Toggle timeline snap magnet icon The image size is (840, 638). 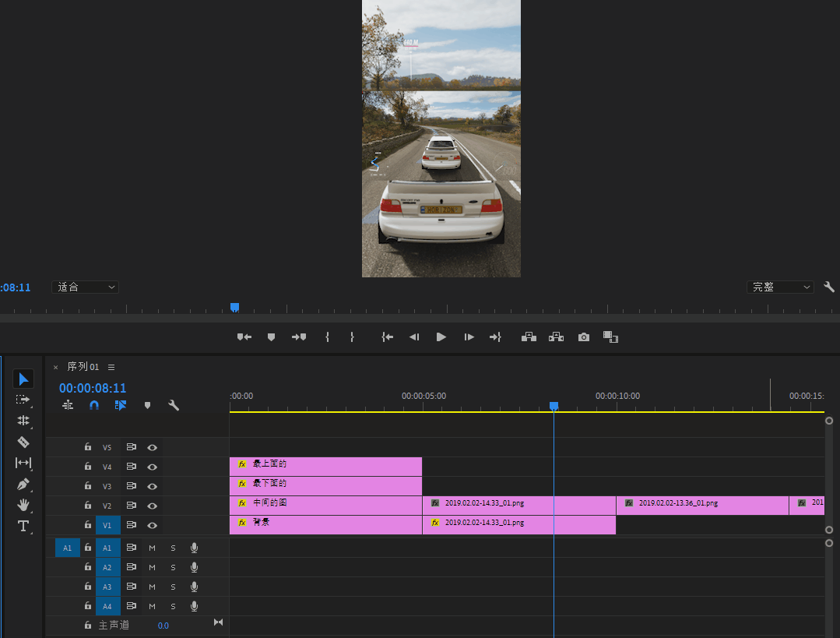coord(94,405)
